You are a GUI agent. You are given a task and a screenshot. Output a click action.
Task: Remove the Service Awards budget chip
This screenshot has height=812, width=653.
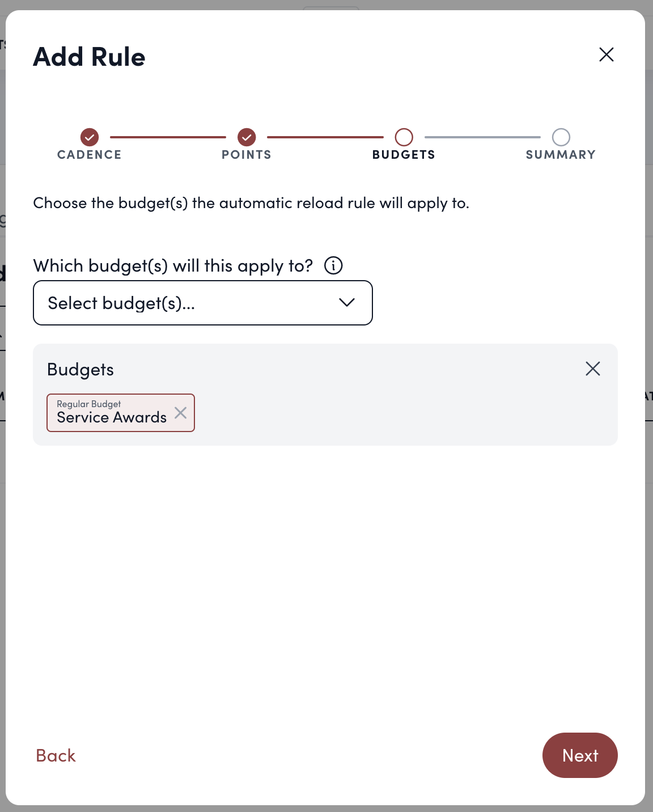[x=181, y=413]
